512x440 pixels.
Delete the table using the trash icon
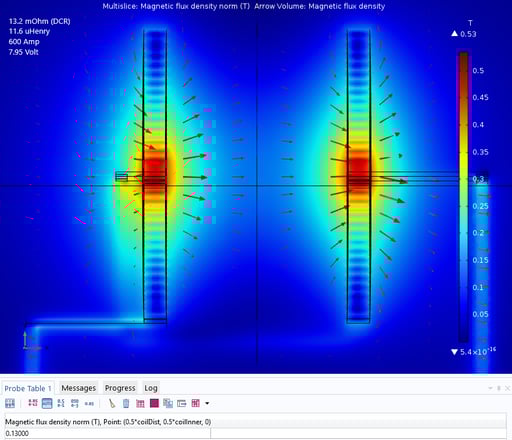[126, 403]
